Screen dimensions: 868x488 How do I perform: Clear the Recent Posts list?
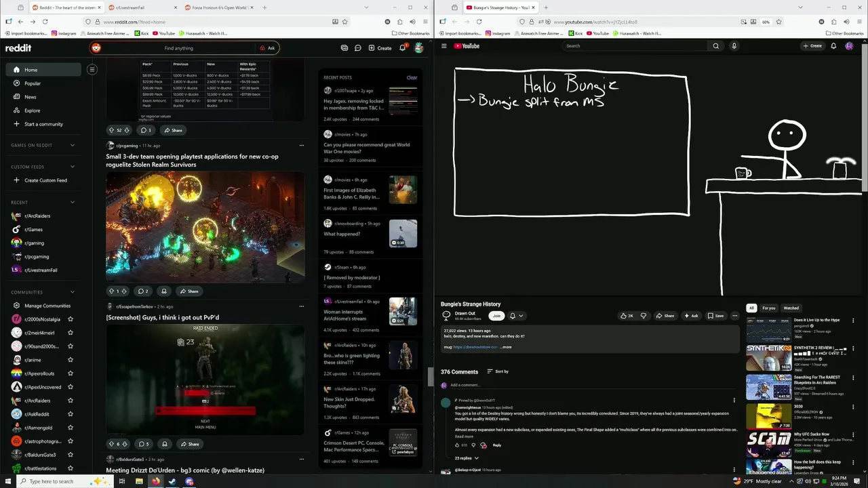coord(412,77)
